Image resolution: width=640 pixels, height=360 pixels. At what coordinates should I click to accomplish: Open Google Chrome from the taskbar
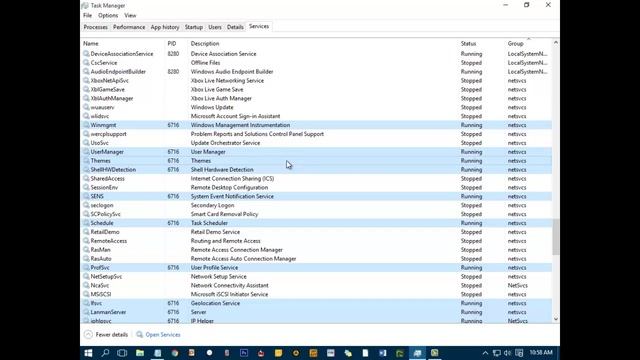tap(175, 353)
